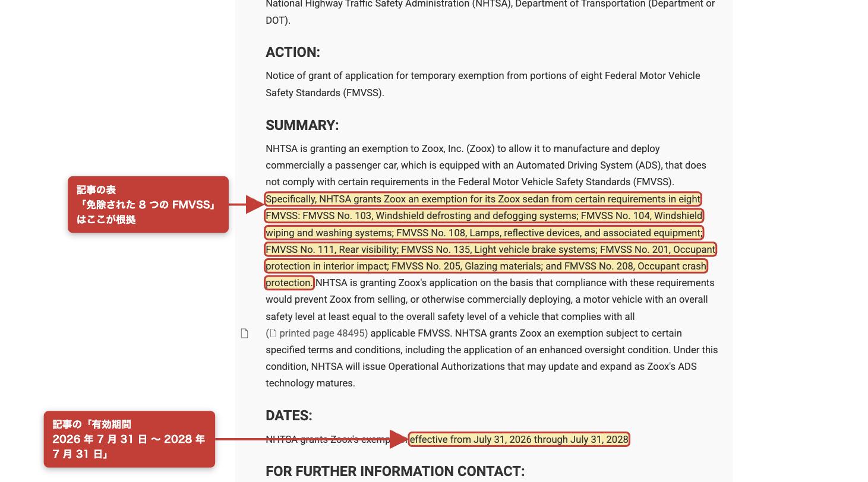
Task: Click the line starting "National Highway Traffic Safety Administration"
Action: click(490, 4)
